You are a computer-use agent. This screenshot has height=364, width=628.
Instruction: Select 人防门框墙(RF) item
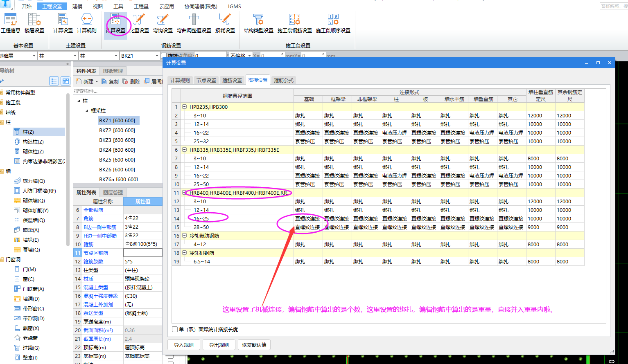(39, 191)
